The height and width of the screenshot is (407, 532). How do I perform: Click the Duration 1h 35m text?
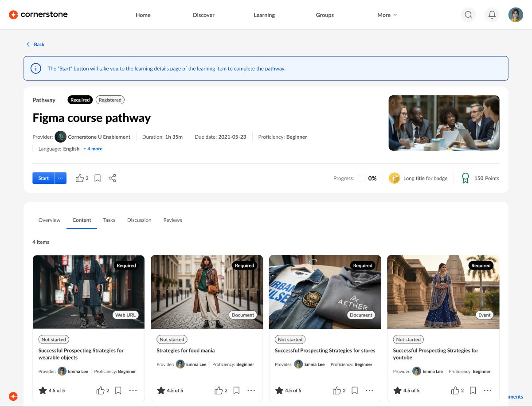pyautogui.click(x=162, y=137)
